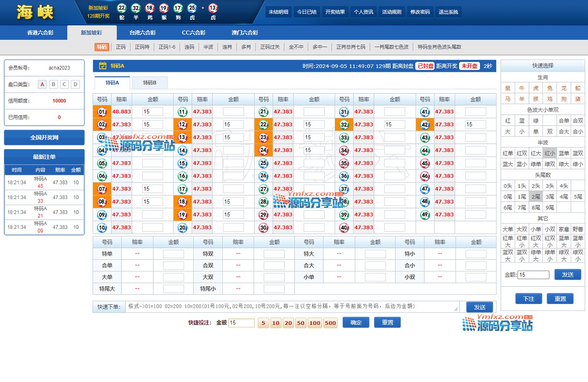The height and width of the screenshot is (382, 588).
Task: Toggle the 2尾 tail quick select
Action: [x=535, y=196]
